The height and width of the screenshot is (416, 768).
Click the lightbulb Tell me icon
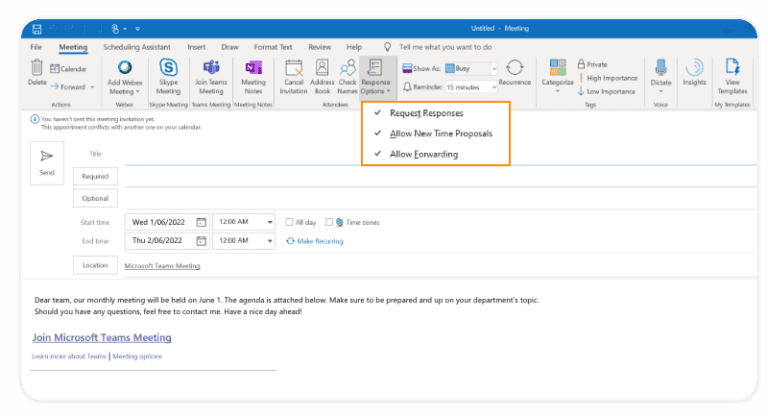point(387,47)
